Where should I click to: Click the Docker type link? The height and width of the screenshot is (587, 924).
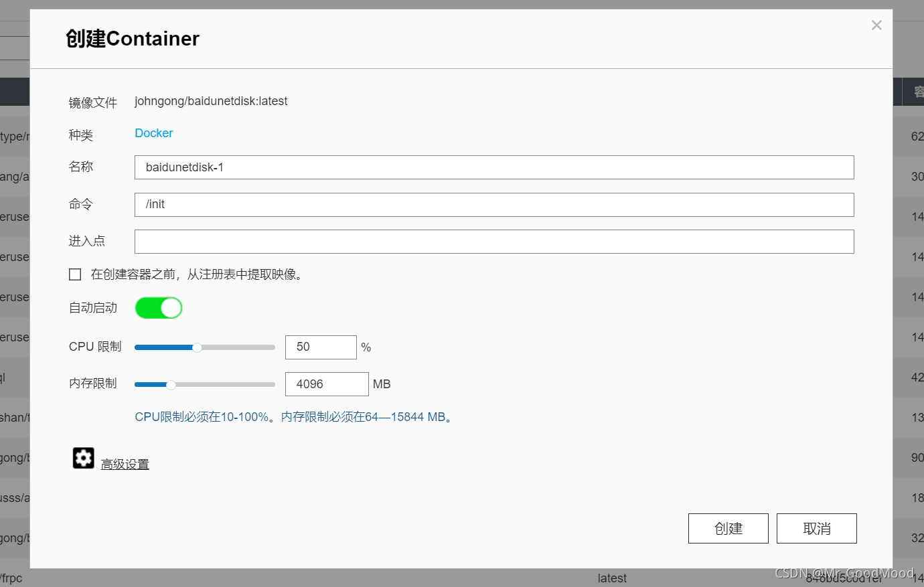(x=154, y=133)
